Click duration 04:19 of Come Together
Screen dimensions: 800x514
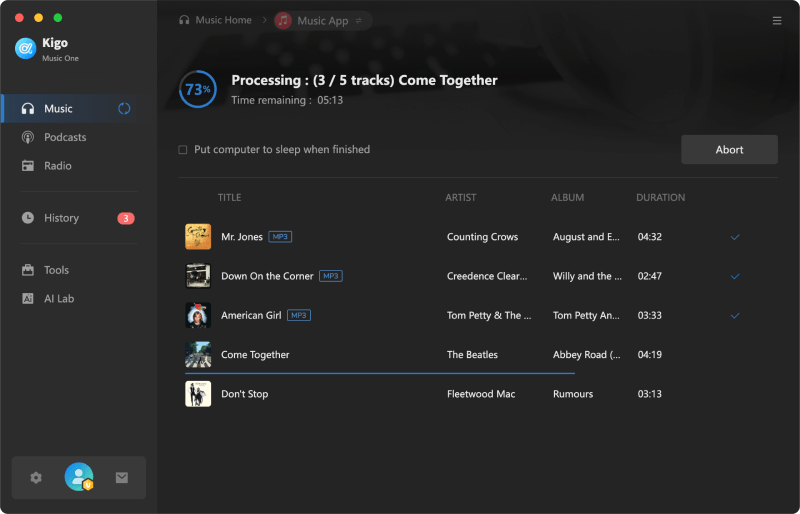point(649,355)
